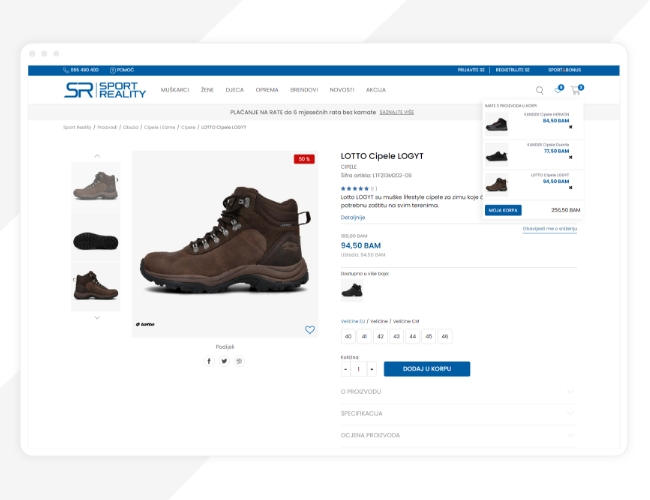Open the AKCIJA menu
The height and width of the screenshot is (500, 650).
(376, 90)
